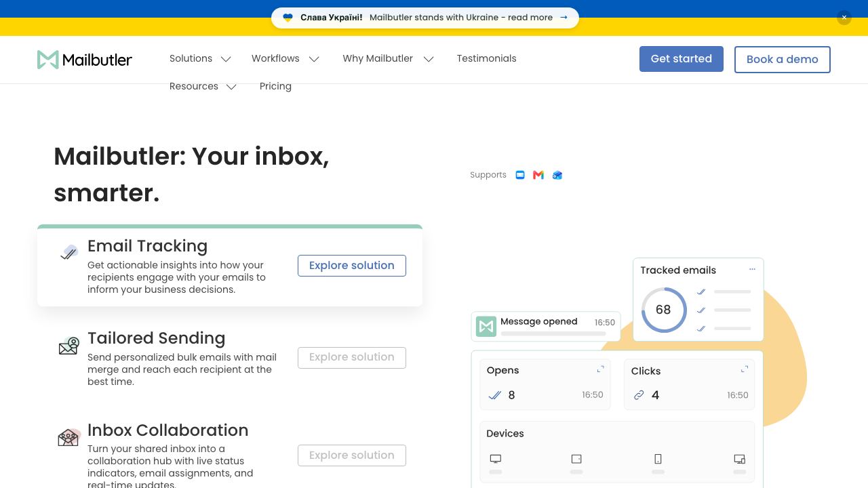Viewport: 868px width, 488px height.
Task: Select the Tailored Sending heading
Action: click(156, 338)
